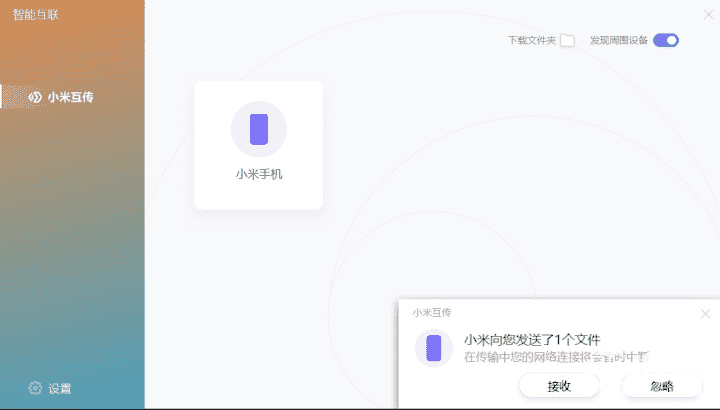Click the 小米互传 notification title

click(432, 313)
